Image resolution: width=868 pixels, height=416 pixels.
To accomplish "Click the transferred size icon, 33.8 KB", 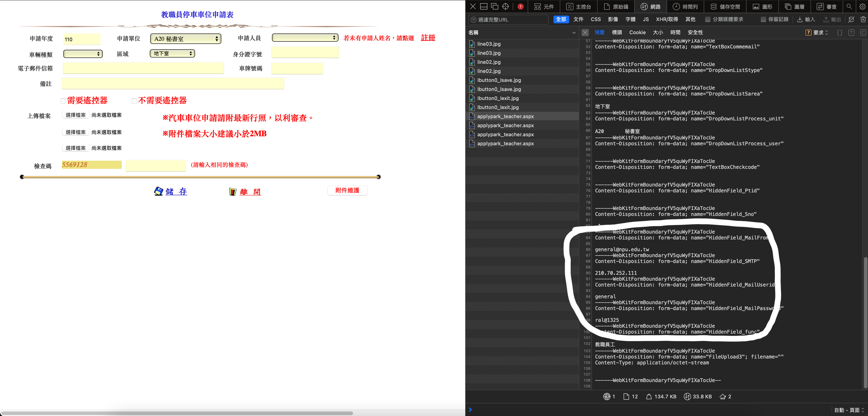I will (x=687, y=397).
